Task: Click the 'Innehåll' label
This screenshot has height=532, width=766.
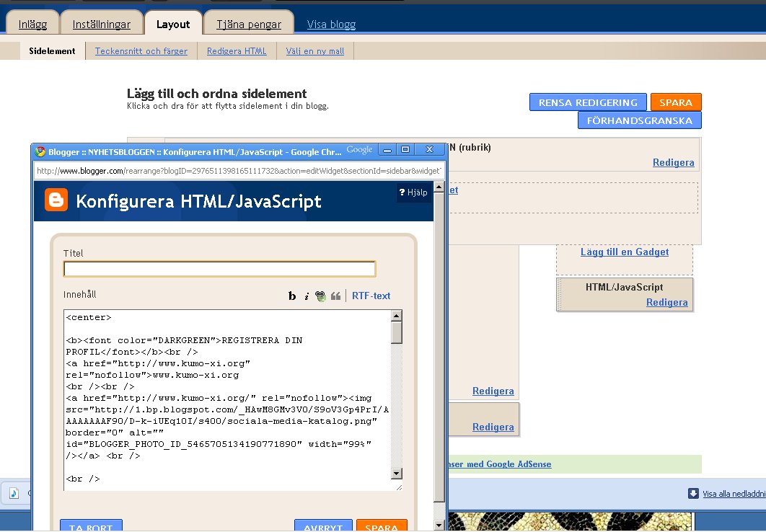Action: 79,294
